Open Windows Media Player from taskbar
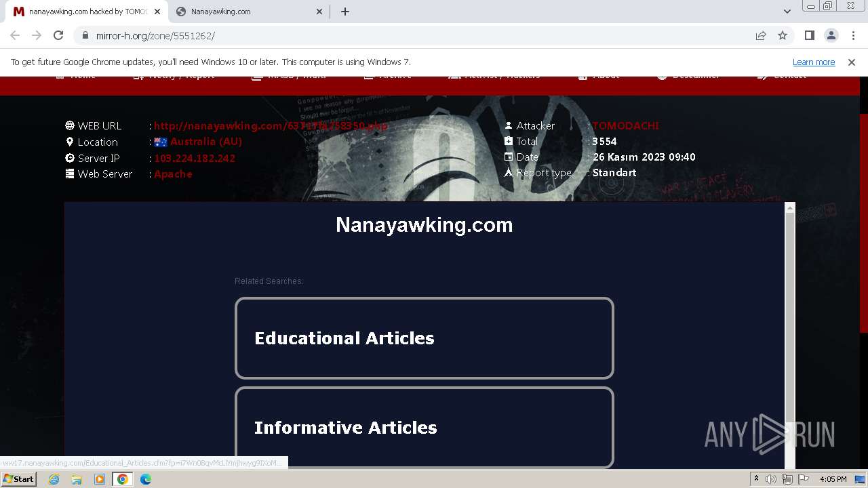This screenshot has width=868, height=488. 100,479
